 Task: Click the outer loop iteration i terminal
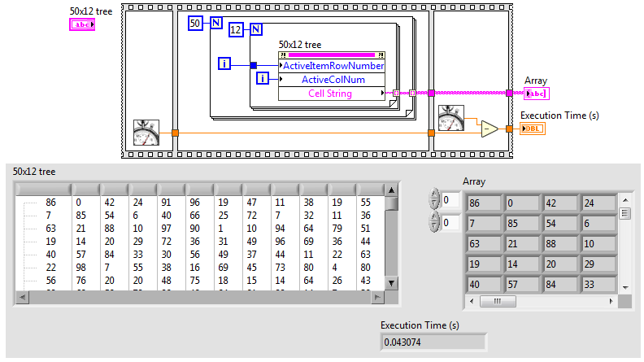[224, 63]
